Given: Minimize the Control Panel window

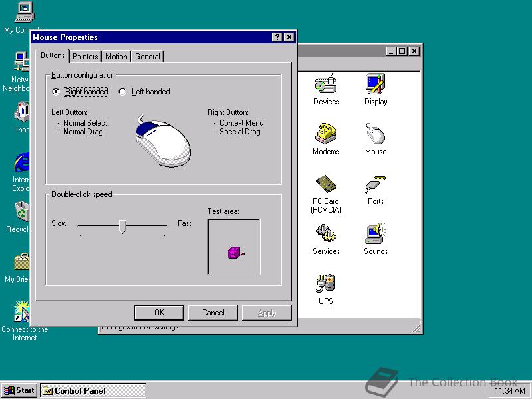Looking at the screenshot, I should (392, 51).
